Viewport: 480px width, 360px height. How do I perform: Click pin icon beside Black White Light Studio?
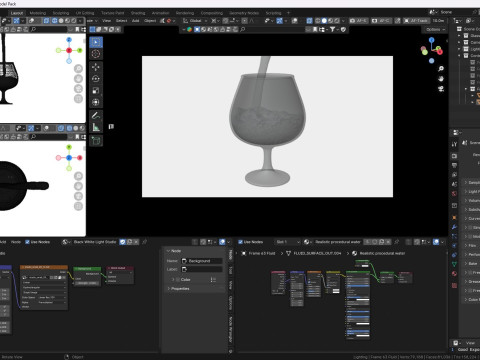pyautogui.click(x=144, y=242)
